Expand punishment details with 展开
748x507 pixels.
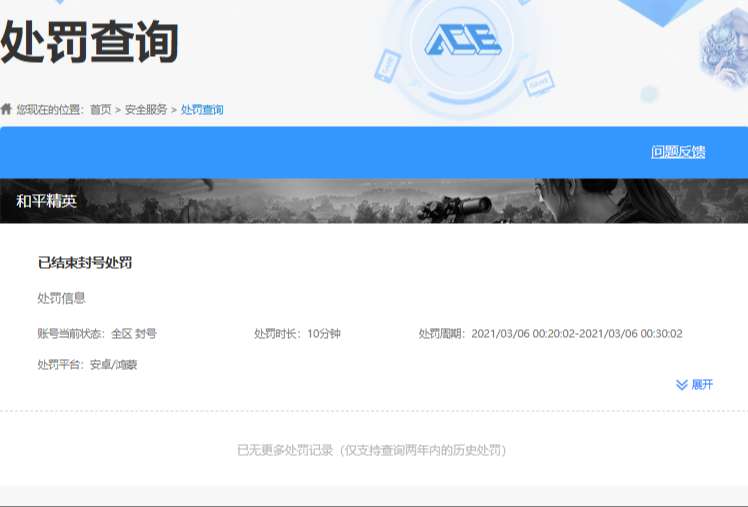click(x=702, y=384)
